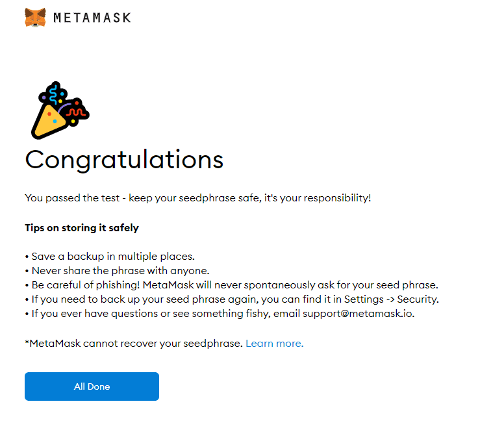Select the 'Save a backup in multiple places' tip
This screenshot has height=430, width=504.
113,256
